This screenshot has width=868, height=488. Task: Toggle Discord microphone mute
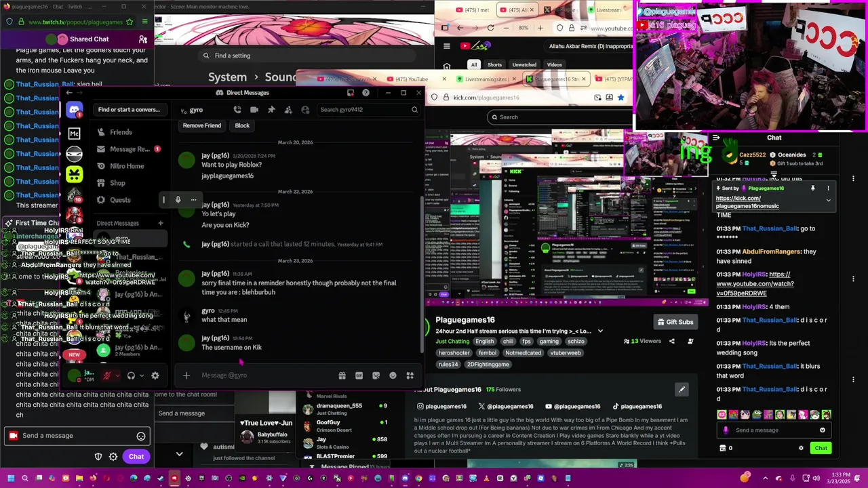click(106, 375)
